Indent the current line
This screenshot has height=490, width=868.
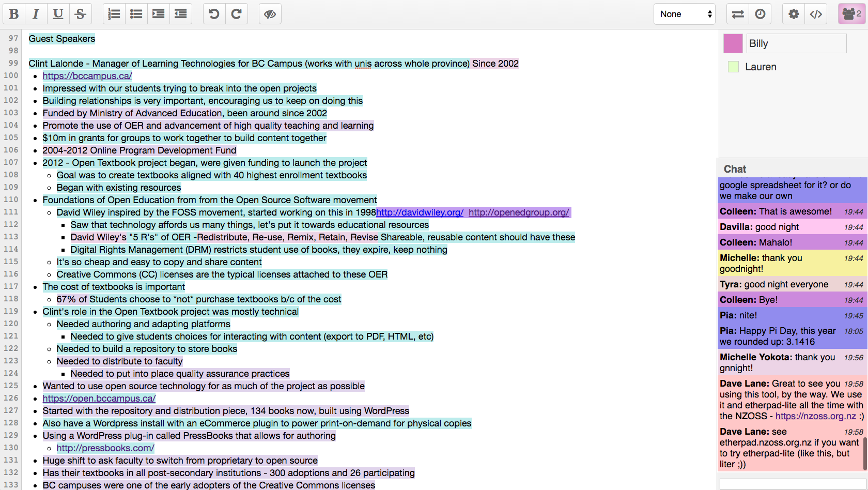pos(158,14)
